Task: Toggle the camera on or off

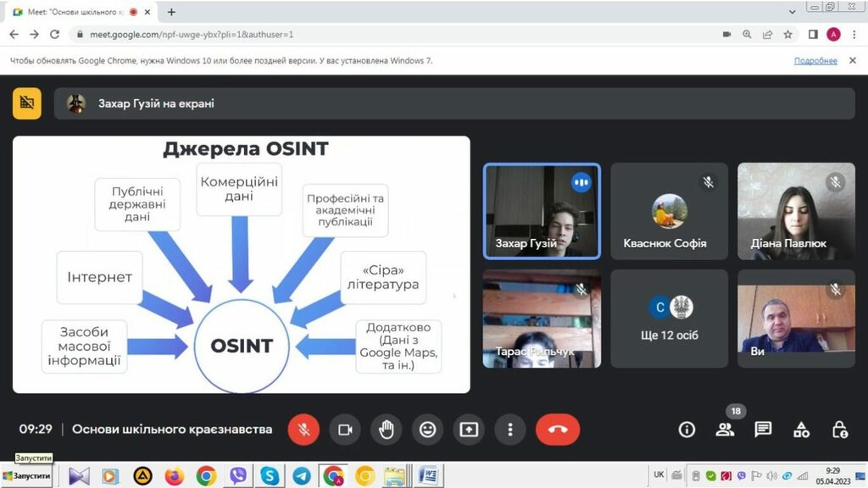Action: 345,430
